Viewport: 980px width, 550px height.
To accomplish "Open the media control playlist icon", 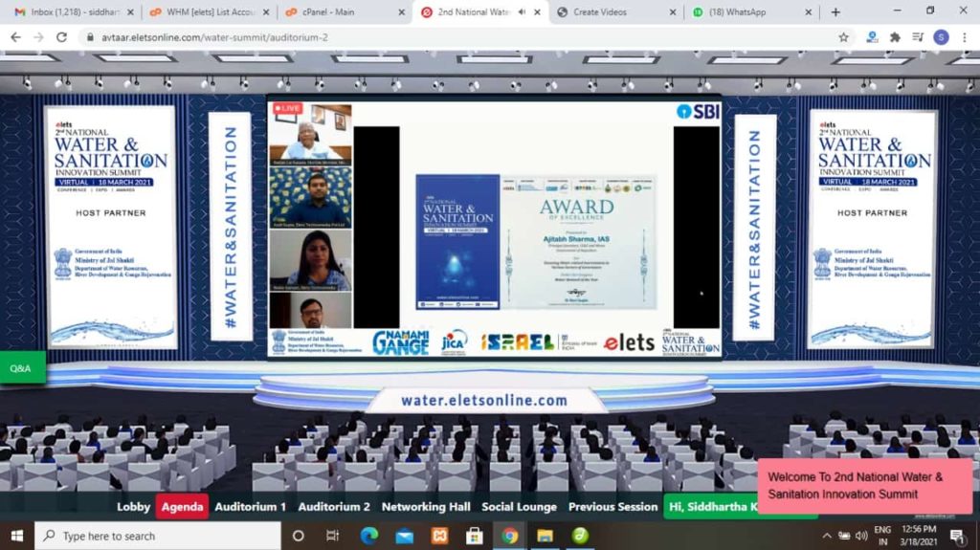I will point(918,37).
